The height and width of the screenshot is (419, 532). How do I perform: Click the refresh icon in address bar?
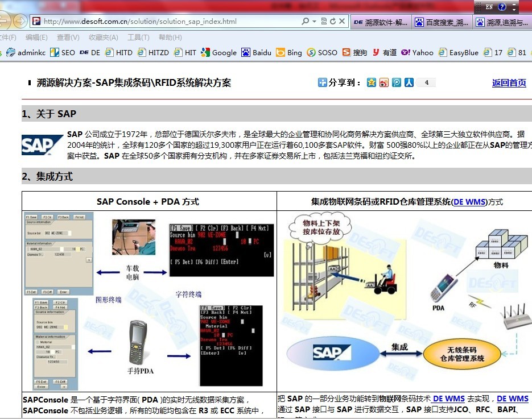tap(333, 20)
